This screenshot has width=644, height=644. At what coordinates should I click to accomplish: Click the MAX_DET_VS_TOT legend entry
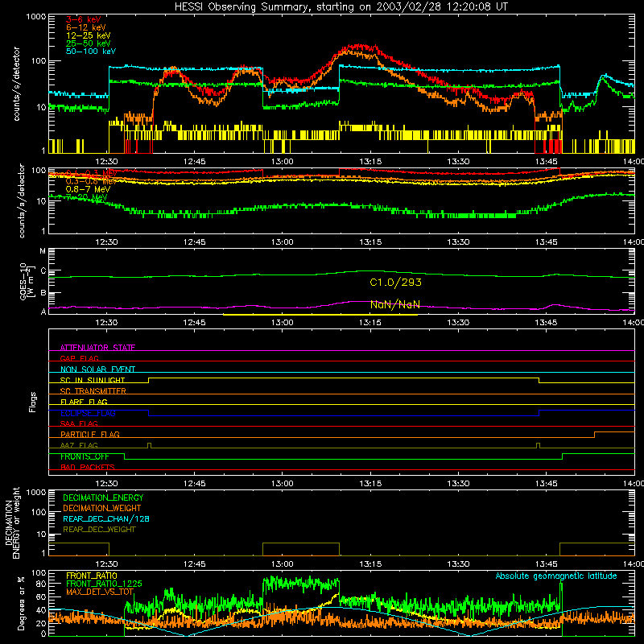tap(100, 592)
